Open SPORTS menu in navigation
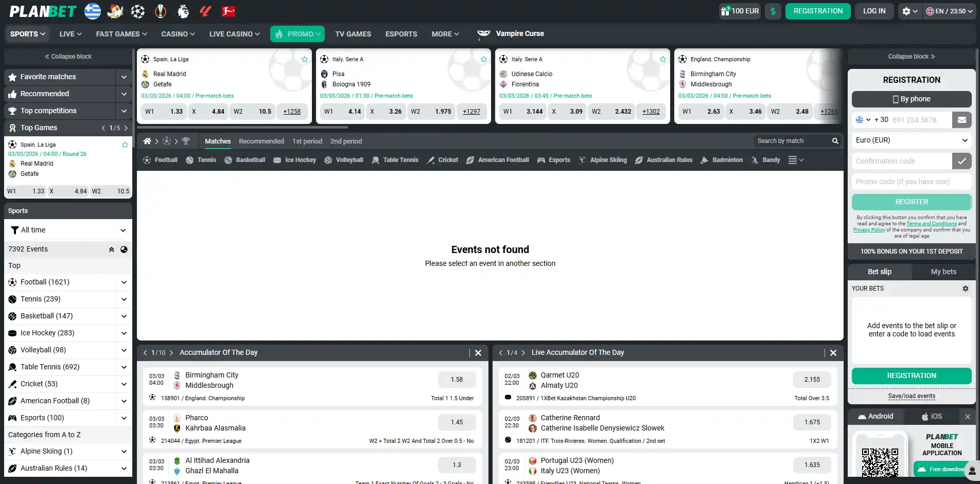Screen dimensions: 980x484 (x=28, y=34)
